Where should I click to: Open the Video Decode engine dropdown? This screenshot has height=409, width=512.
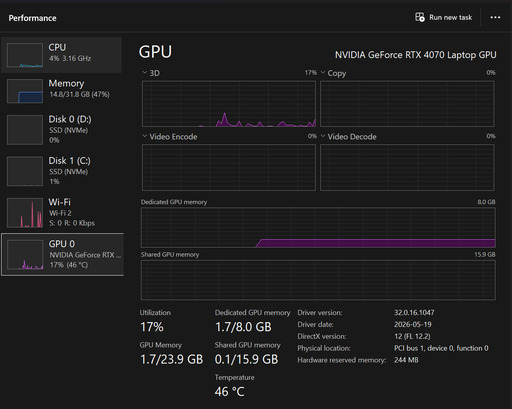tap(323, 136)
